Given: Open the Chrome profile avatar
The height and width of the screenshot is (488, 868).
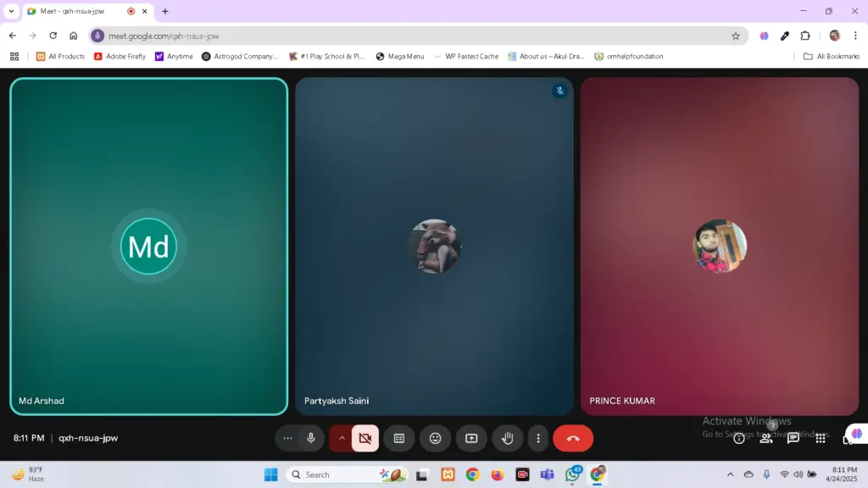Looking at the screenshot, I should tap(835, 36).
